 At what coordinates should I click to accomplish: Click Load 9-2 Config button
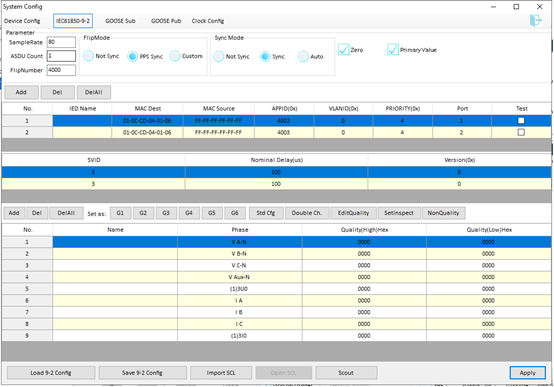[x=51, y=373]
